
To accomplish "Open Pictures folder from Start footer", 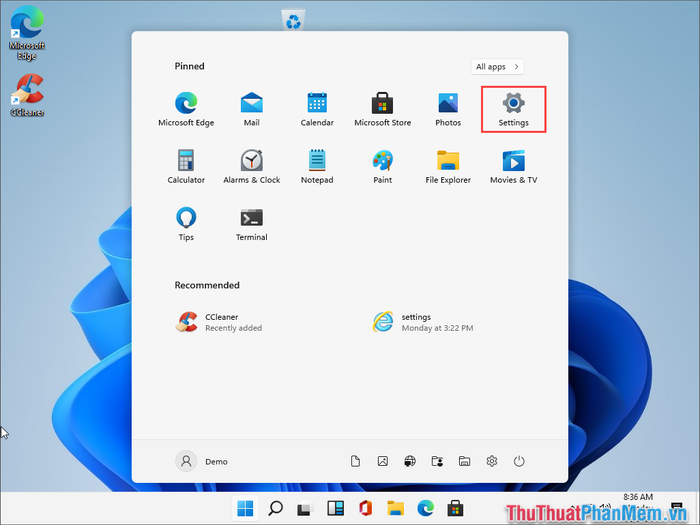I will pyautogui.click(x=383, y=461).
